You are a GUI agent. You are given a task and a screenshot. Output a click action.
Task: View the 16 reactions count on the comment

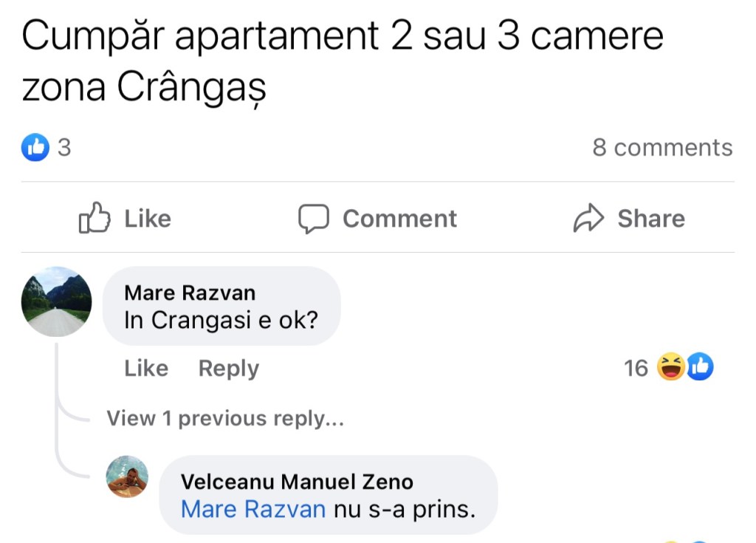tap(636, 368)
